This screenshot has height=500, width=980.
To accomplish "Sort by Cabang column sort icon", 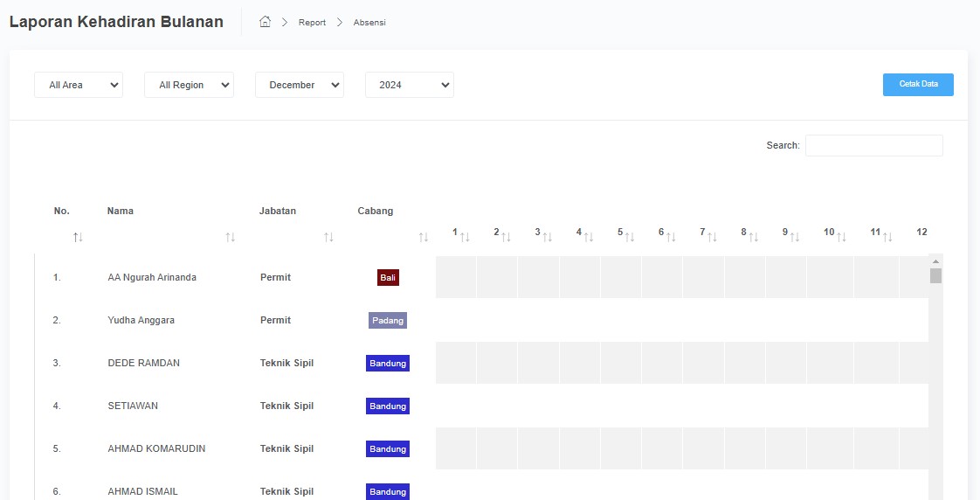I will coord(423,237).
